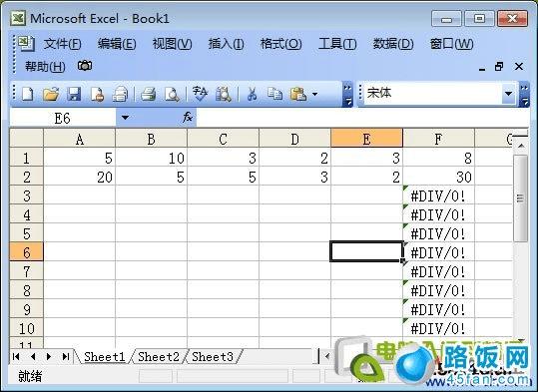
Task: Select column A header
Action: (x=79, y=139)
